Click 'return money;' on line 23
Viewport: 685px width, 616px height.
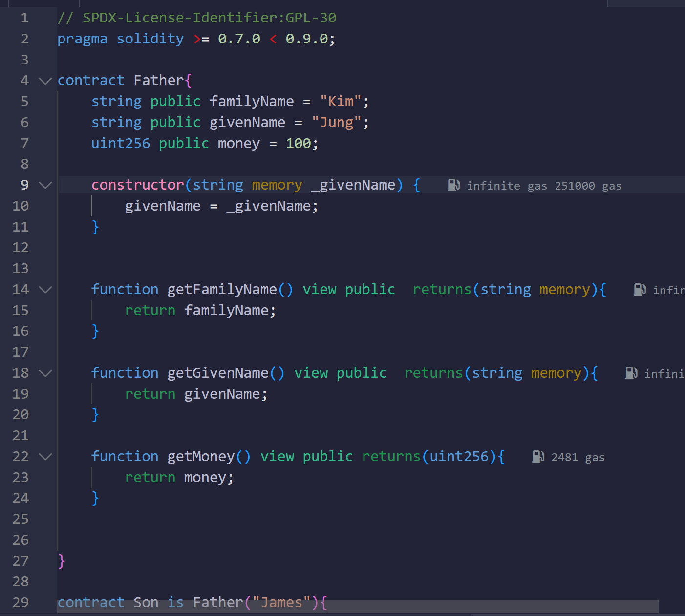tap(180, 478)
